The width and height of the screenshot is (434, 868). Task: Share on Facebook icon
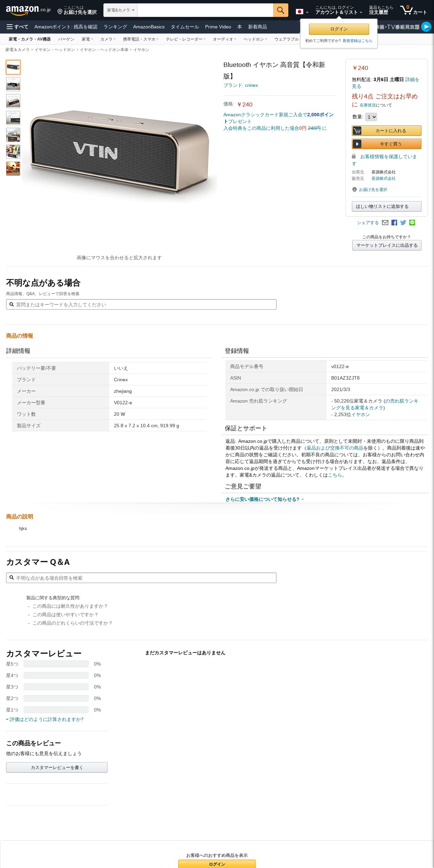[x=394, y=222]
